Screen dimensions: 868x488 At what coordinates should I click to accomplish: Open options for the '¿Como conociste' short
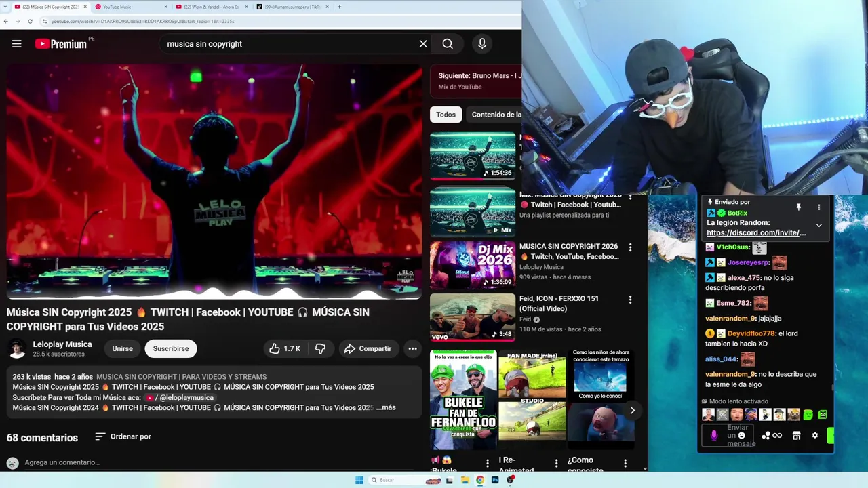pos(625,464)
